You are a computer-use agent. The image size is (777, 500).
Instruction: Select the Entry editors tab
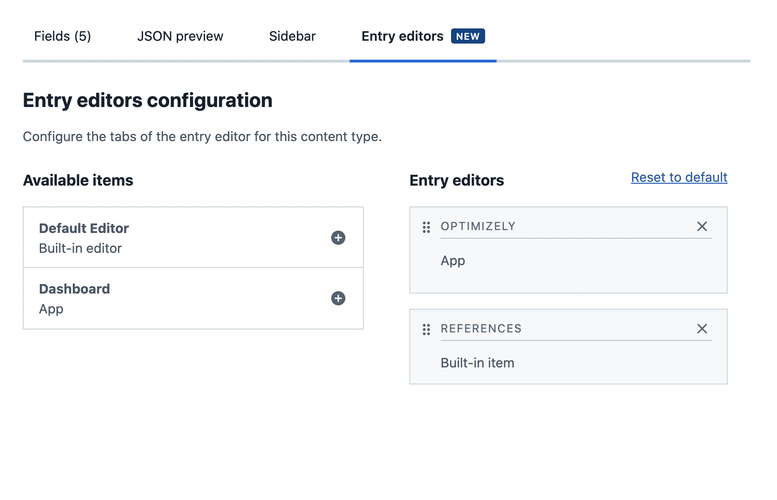click(423, 36)
